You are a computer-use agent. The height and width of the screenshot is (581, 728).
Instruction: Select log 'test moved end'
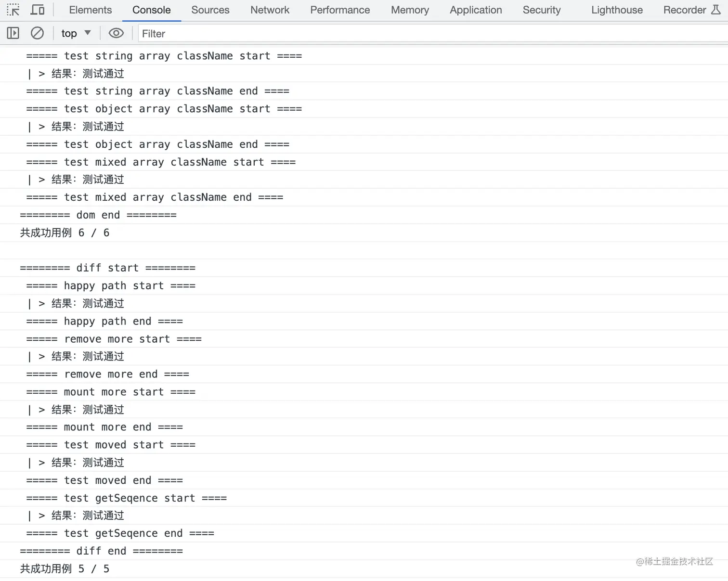click(x=364, y=480)
